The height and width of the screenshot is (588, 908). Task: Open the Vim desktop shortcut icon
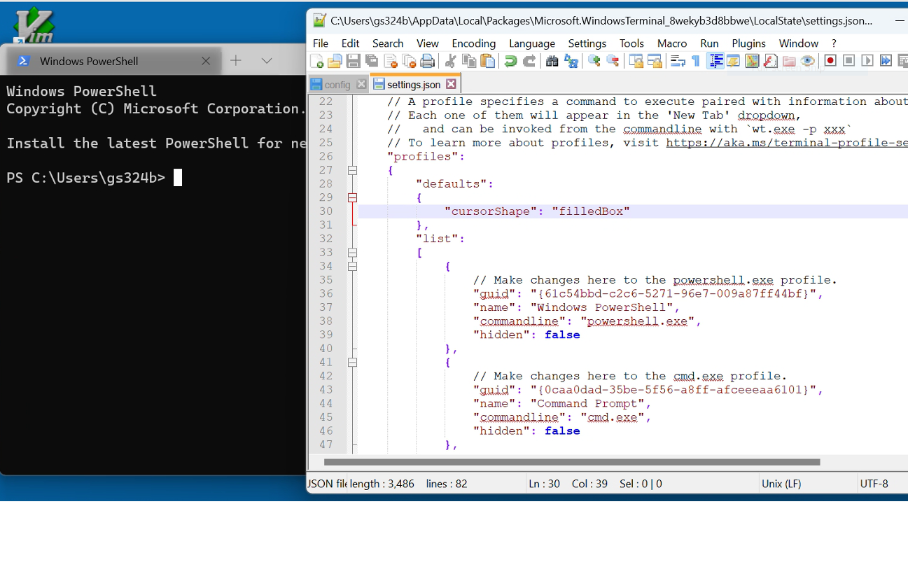pos(33,26)
